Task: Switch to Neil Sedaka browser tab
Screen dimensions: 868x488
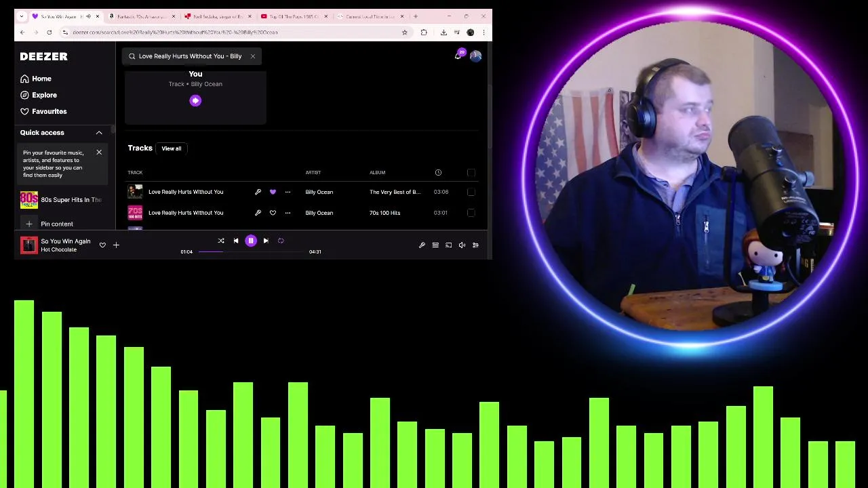Action: click(x=216, y=16)
